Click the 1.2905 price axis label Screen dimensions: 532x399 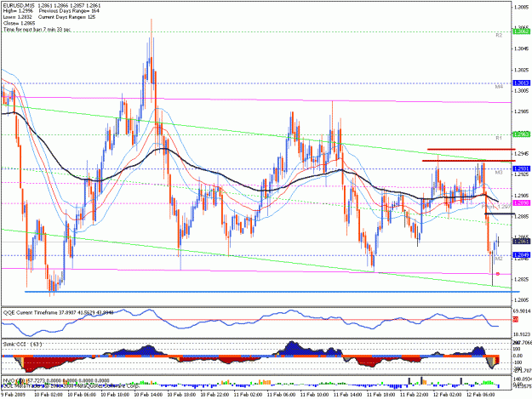pyautogui.click(x=522, y=196)
